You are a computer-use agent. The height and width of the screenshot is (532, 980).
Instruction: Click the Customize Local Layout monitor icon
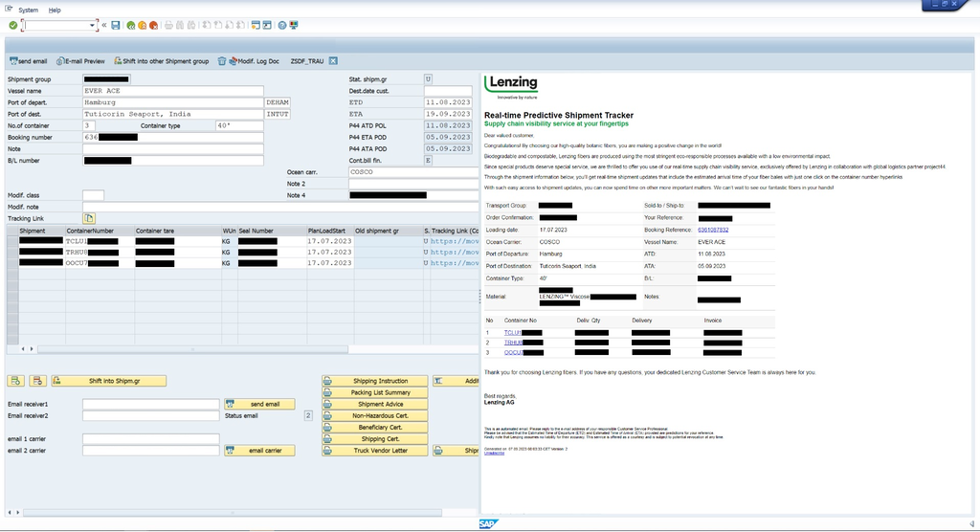pyautogui.click(x=294, y=25)
